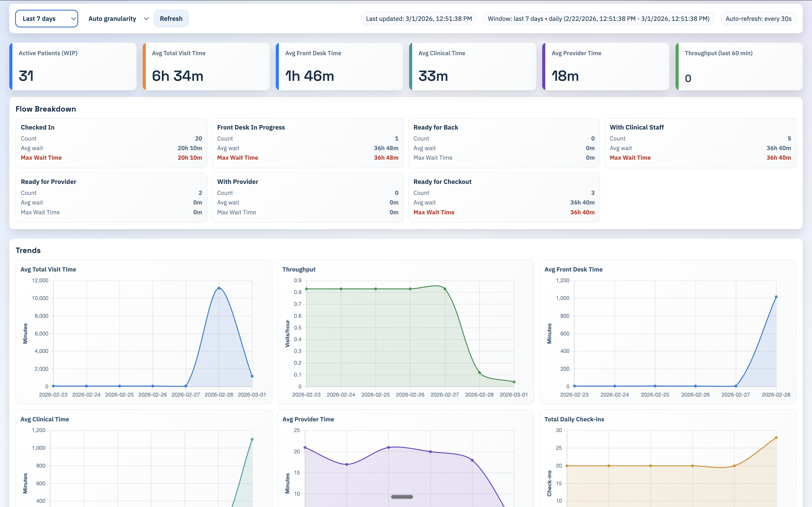
Task: Click the Auto-refresh every 30s badge
Action: click(x=758, y=18)
